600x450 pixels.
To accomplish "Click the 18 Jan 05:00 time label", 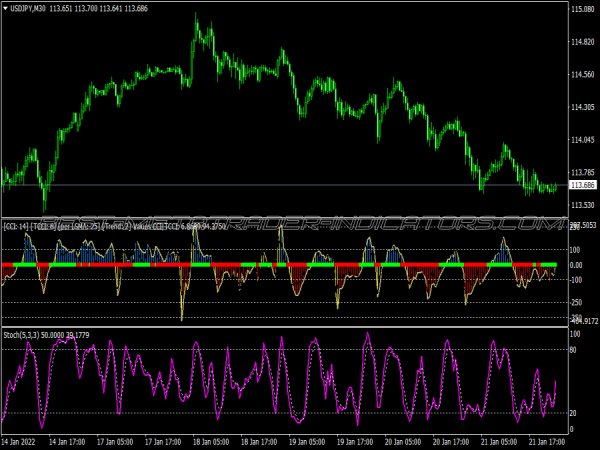I will [x=211, y=442].
